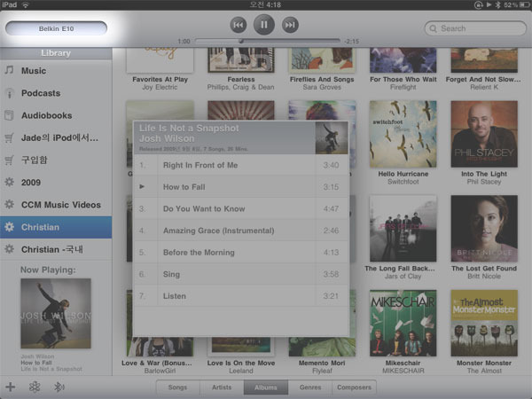Play Do You Want to Know
Screen dimensions: 532x399
241,208
